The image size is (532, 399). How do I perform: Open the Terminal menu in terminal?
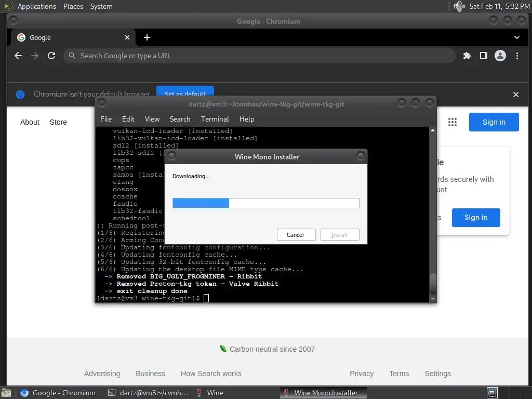point(215,119)
